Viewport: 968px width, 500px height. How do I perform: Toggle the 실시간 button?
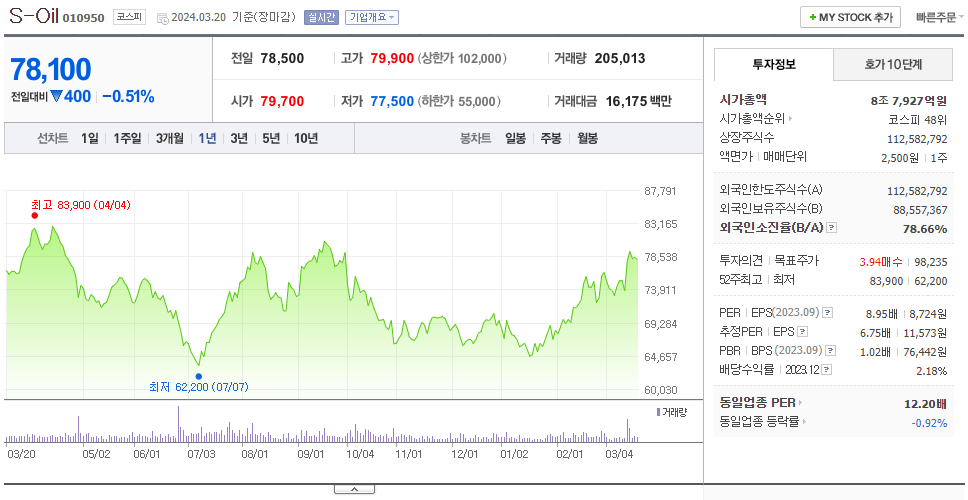(x=321, y=17)
